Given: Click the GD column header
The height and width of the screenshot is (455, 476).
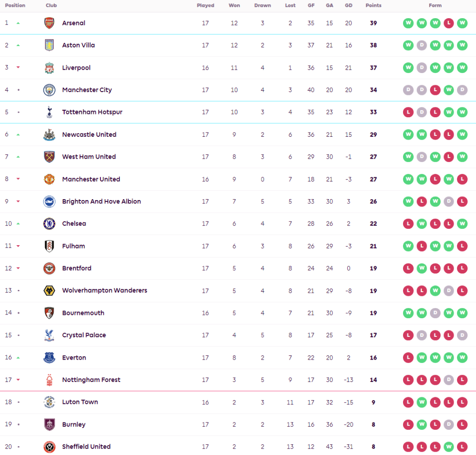Looking at the screenshot, I should (x=349, y=6).
